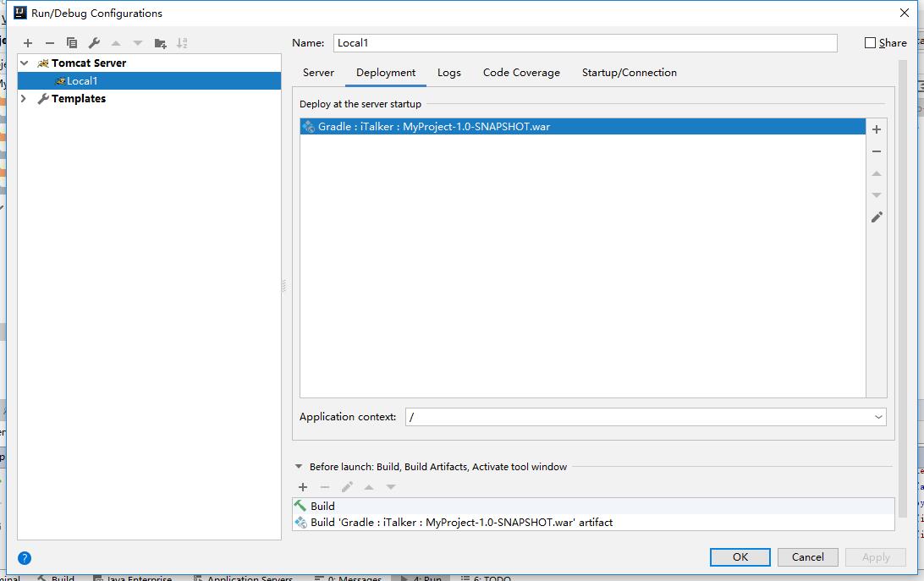The height and width of the screenshot is (581, 924).
Task: Open help with the question mark icon
Action: click(x=25, y=557)
